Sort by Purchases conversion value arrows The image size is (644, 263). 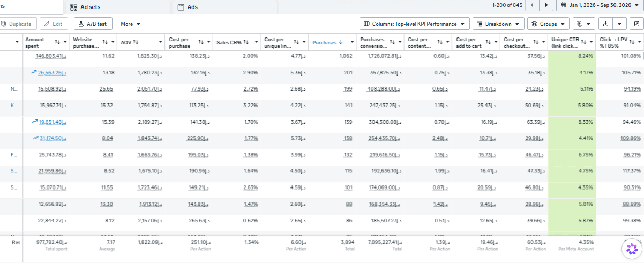(x=392, y=42)
